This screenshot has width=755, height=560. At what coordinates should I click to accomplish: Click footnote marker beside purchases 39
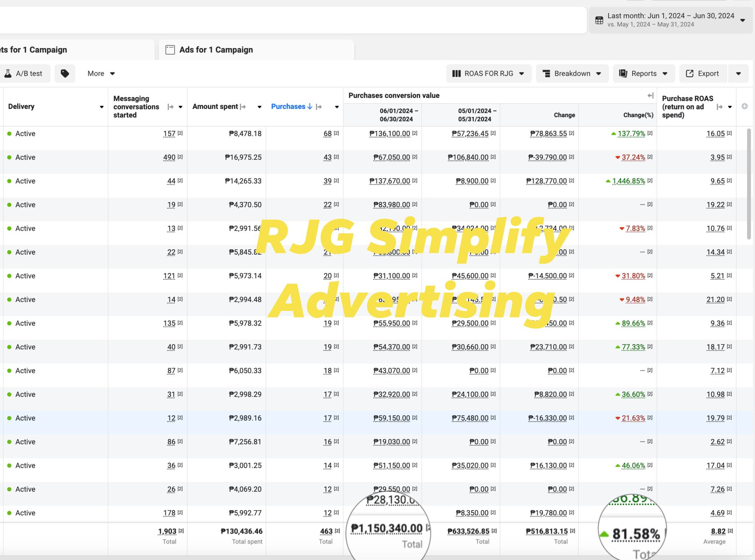337,181
